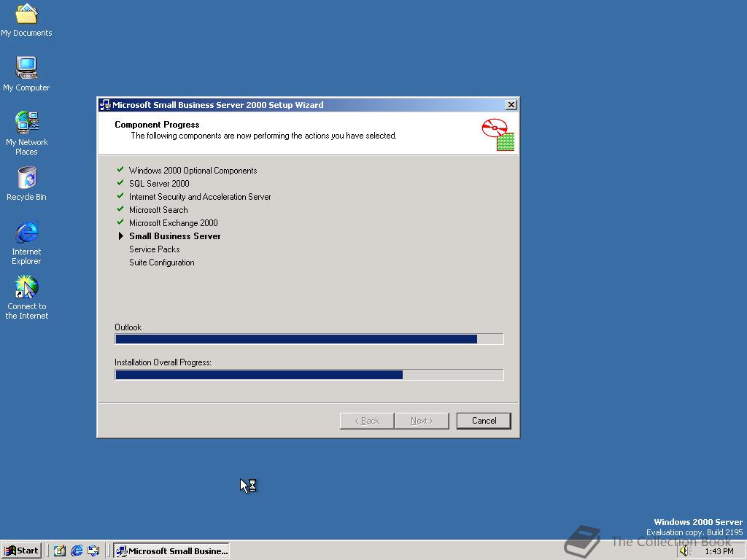Click the Show Desktop quick launch icon
This screenshot has width=747, height=560.
[60, 551]
